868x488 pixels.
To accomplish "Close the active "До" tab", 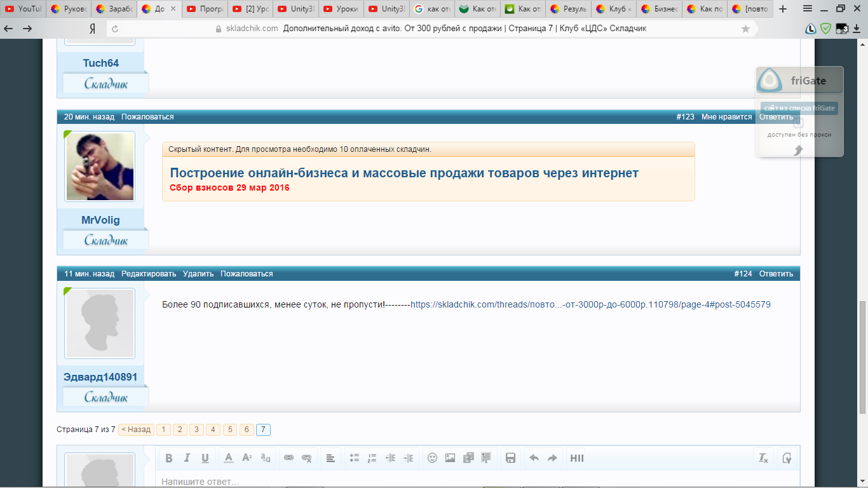I will [173, 9].
